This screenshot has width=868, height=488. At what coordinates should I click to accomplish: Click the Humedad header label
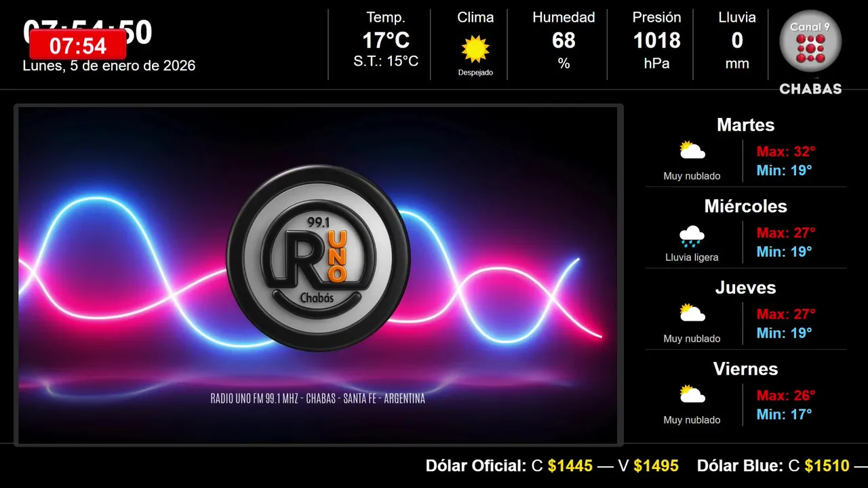pos(564,18)
